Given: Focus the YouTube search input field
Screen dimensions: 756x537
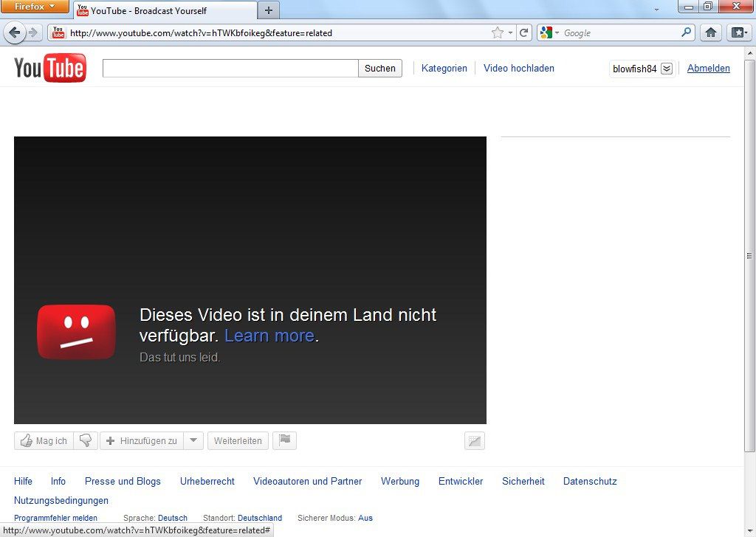Looking at the screenshot, I should (230, 69).
